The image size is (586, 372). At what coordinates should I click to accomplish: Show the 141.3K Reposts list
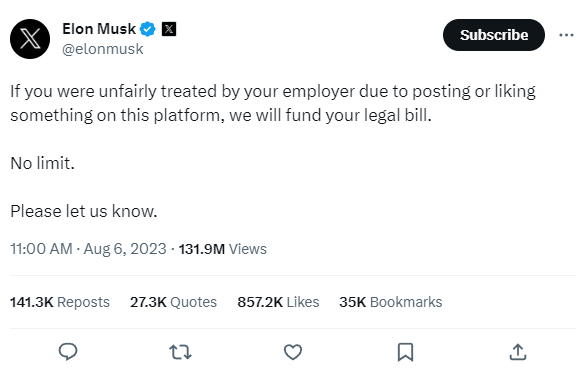click(60, 302)
